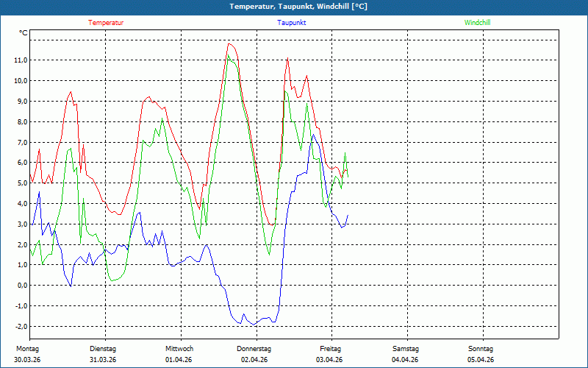Screen dimensions: 588x368
Task: Click the 11.0 y-axis tick label
Action: click(x=21, y=60)
